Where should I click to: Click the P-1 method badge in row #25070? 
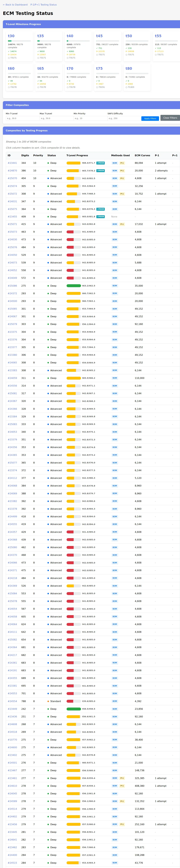point(122,178)
